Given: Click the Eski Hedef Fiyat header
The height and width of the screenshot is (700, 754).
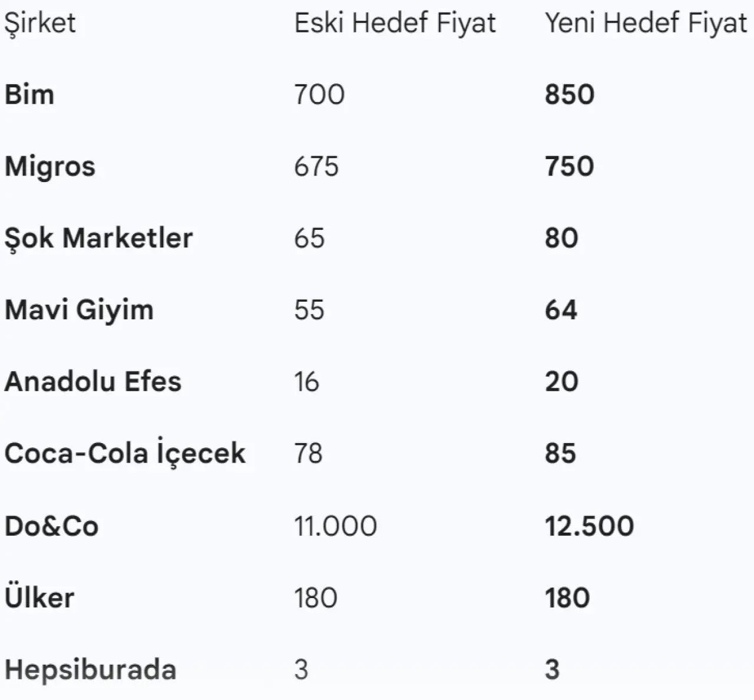Looking at the screenshot, I should tap(395, 24).
